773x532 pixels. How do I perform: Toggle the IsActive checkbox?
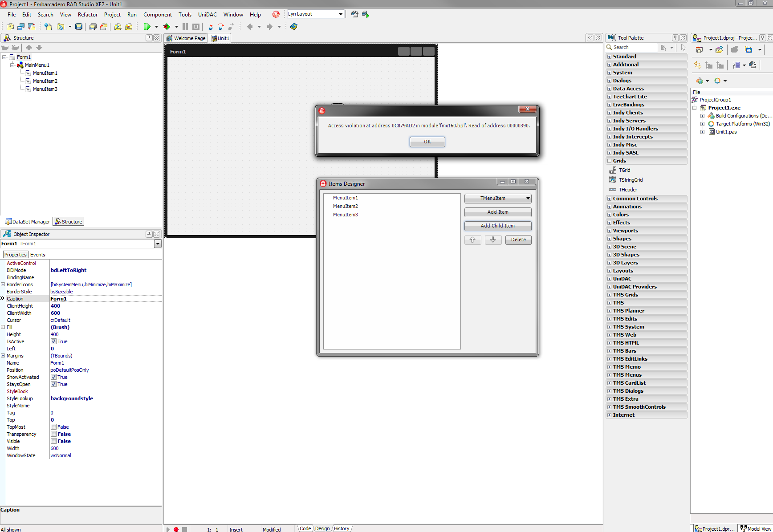53,341
